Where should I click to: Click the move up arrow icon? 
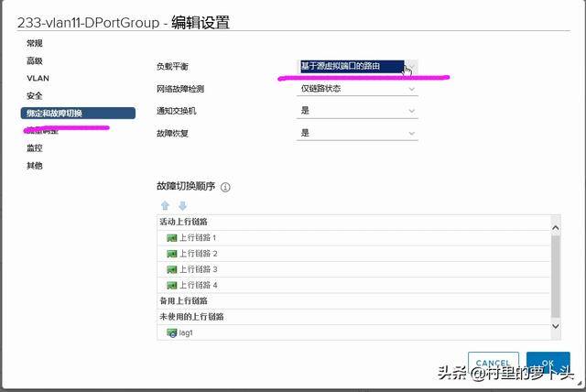coord(166,206)
